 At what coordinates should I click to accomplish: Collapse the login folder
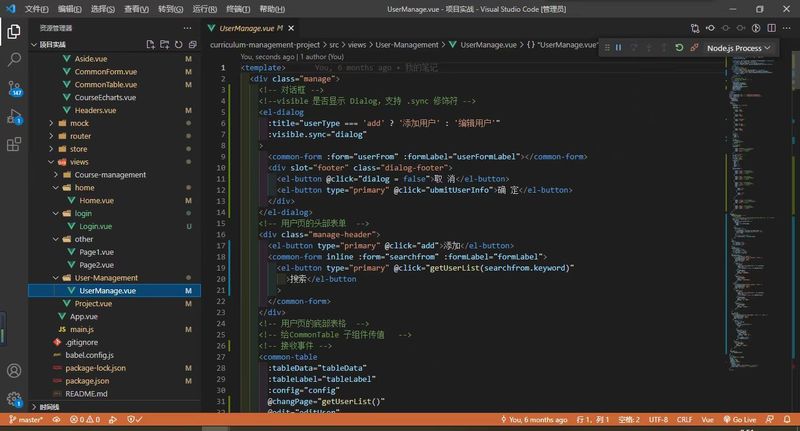56,213
